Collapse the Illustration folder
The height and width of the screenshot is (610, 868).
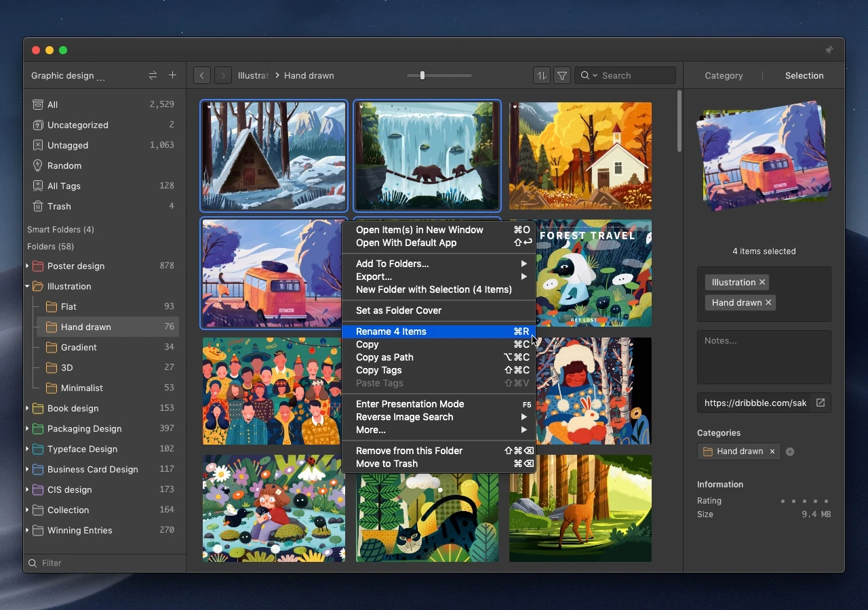click(27, 286)
